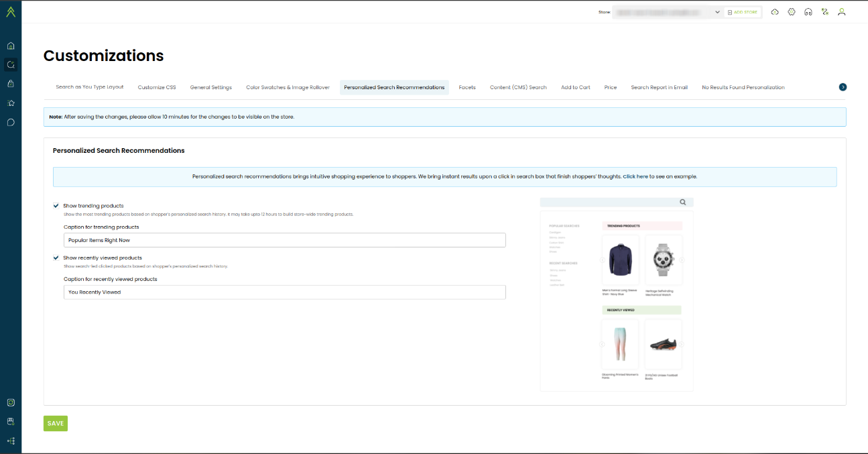Open the Color Swatches & Image Rollover tab
The image size is (868, 454).
click(288, 87)
